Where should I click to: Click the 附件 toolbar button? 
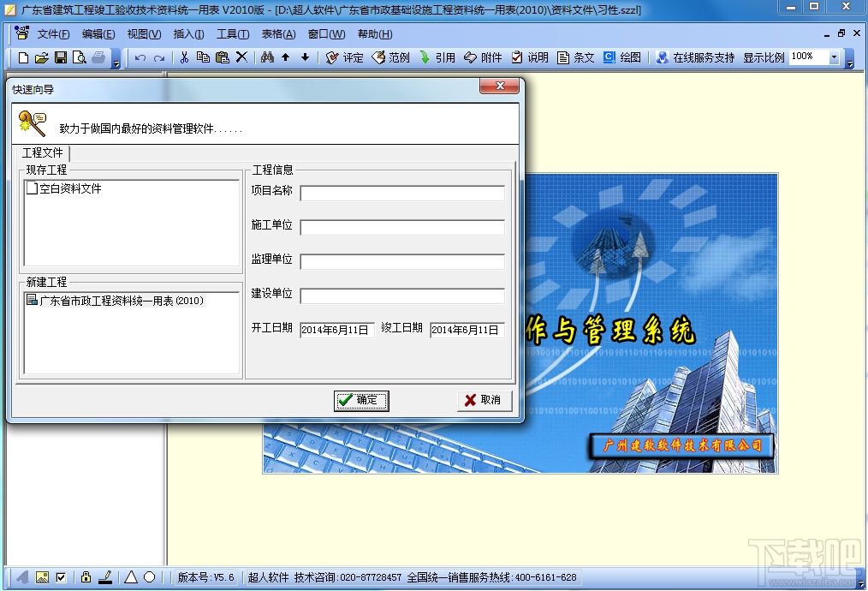[x=484, y=57]
